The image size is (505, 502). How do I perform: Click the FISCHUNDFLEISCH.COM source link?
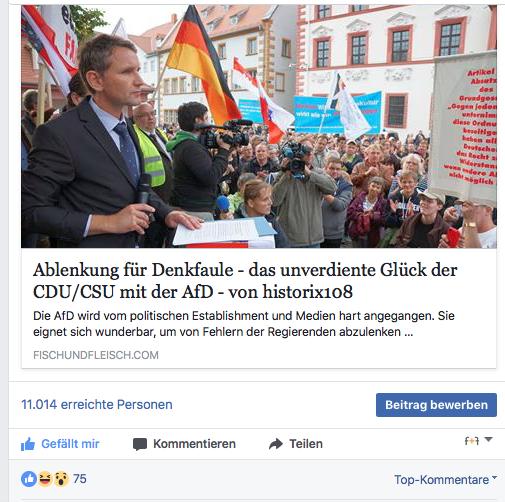coord(96,355)
